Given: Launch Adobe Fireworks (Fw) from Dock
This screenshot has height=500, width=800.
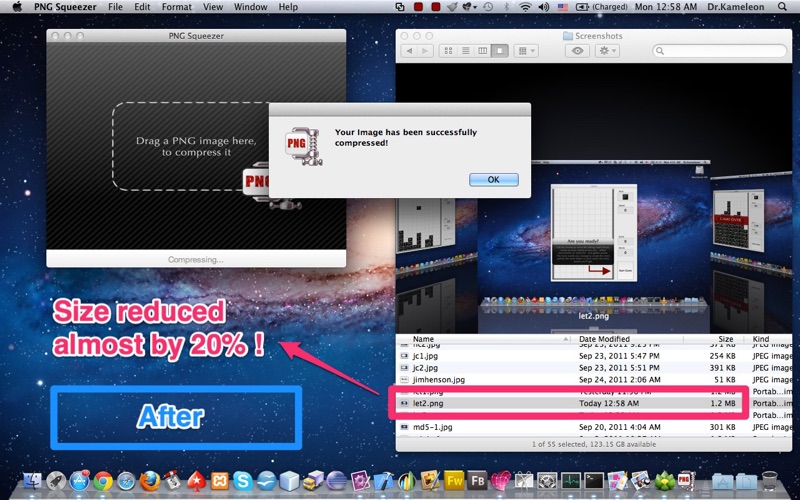Looking at the screenshot, I should click(454, 480).
